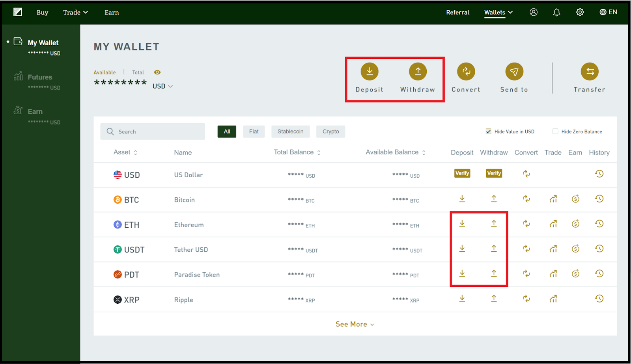
Task: Expand See More assets
Action: [x=355, y=324]
